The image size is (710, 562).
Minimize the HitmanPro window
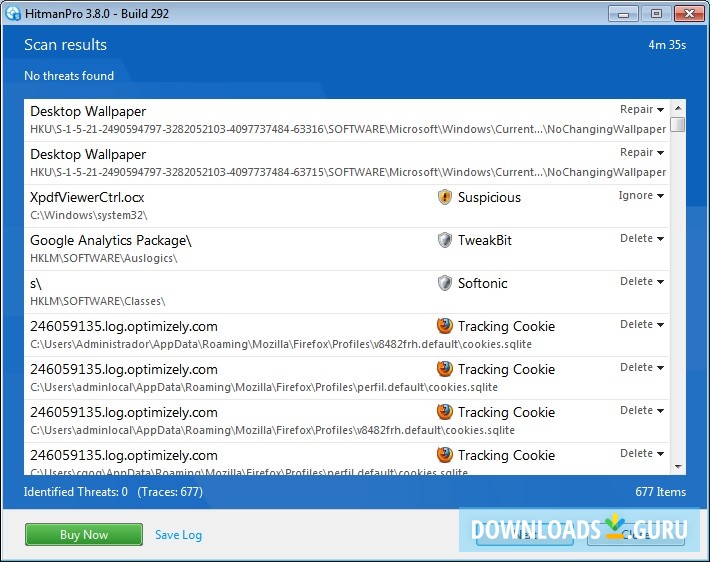(x=623, y=14)
